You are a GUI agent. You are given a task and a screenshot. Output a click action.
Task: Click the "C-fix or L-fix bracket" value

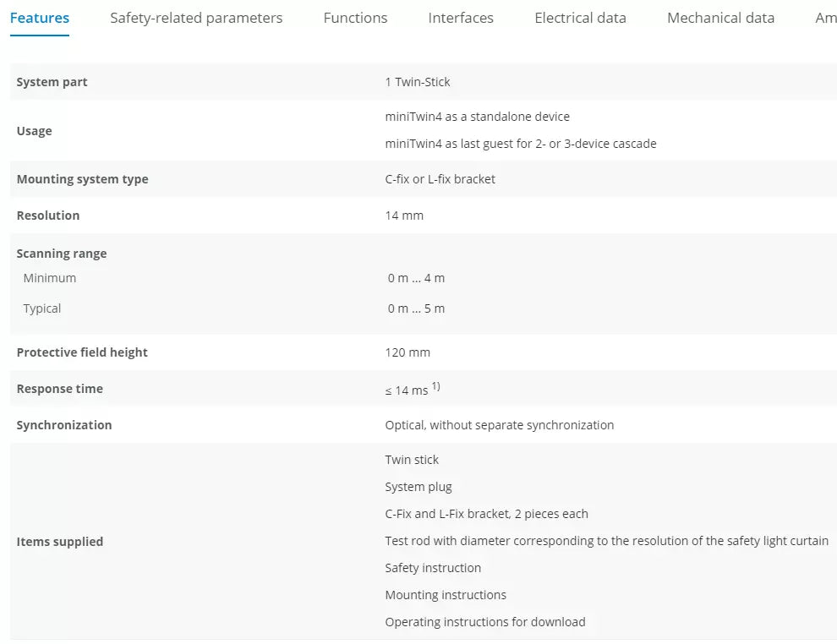[x=440, y=179]
